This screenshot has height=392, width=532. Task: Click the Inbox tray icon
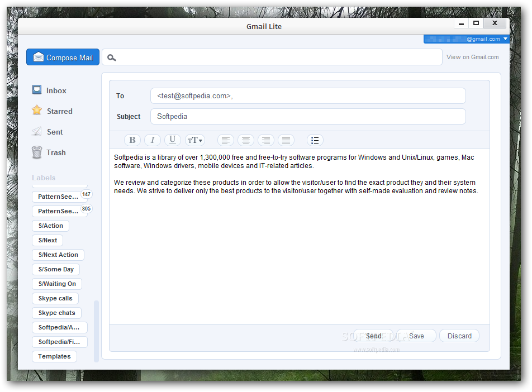pyautogui.click(x=37, y=90)
